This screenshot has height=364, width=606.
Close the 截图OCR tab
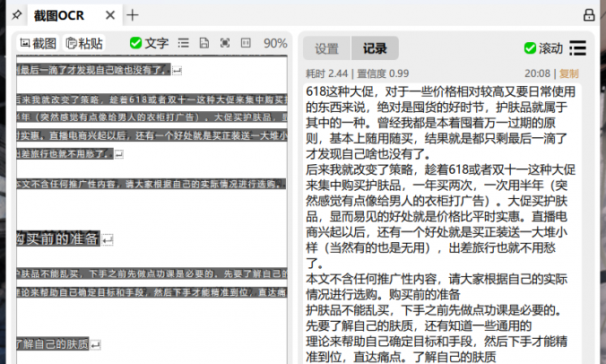[x=110, y=15]
